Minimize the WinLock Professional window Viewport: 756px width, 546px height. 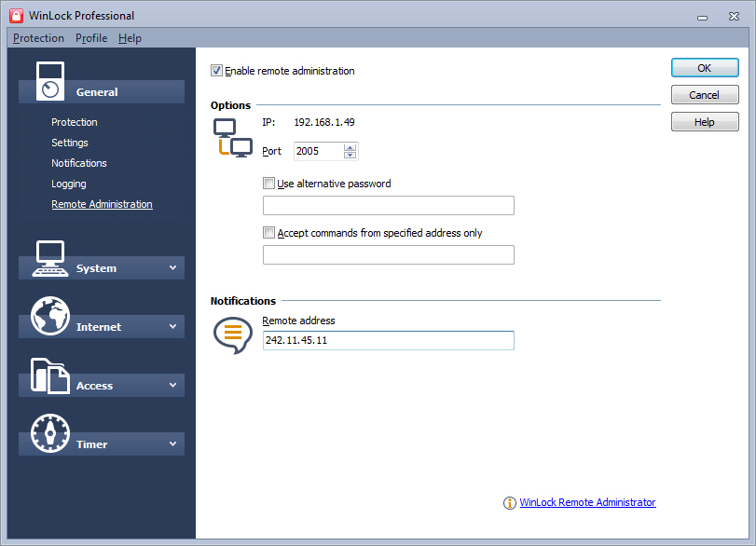pos(703,17)
